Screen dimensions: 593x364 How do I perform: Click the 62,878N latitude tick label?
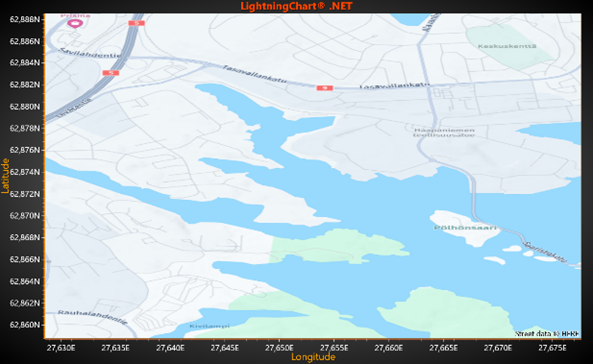[25, 128]
